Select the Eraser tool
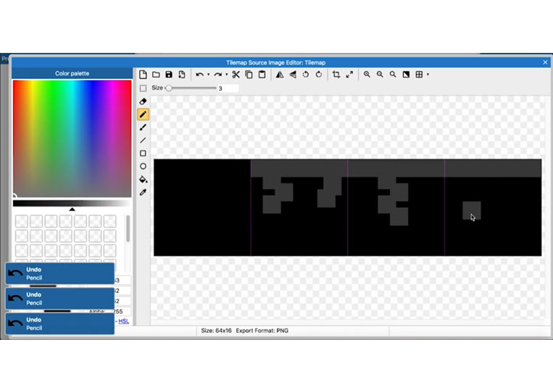553x392 pixels. (x=143, y=101)
